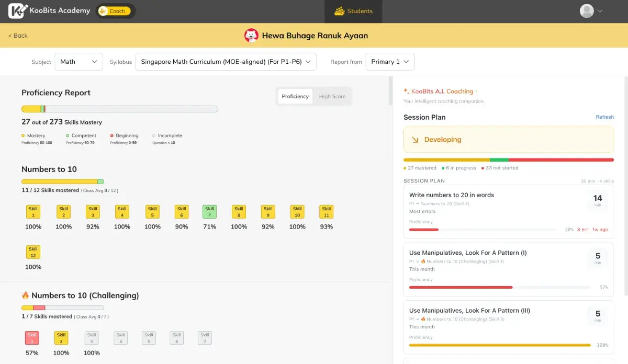Image resolution: width=628 pixels, height=364 pixels.
Task: Click the user profile avatar
Action: click(587, 11)
